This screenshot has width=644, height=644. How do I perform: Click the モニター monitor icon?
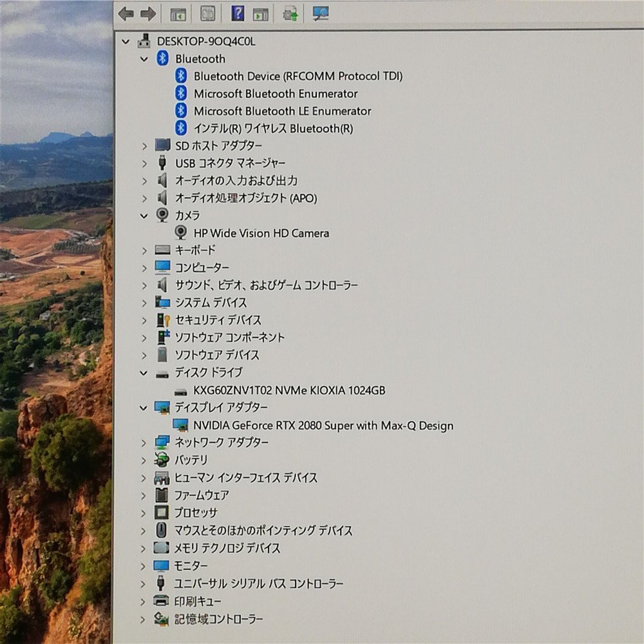click(x=161, y=565)
